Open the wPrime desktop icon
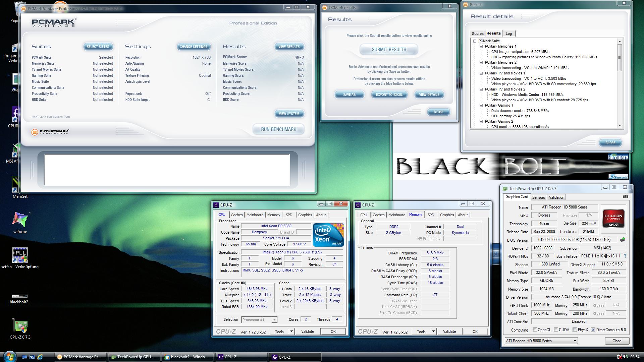The height and width of the screenshot is (362, 644). 20,223
